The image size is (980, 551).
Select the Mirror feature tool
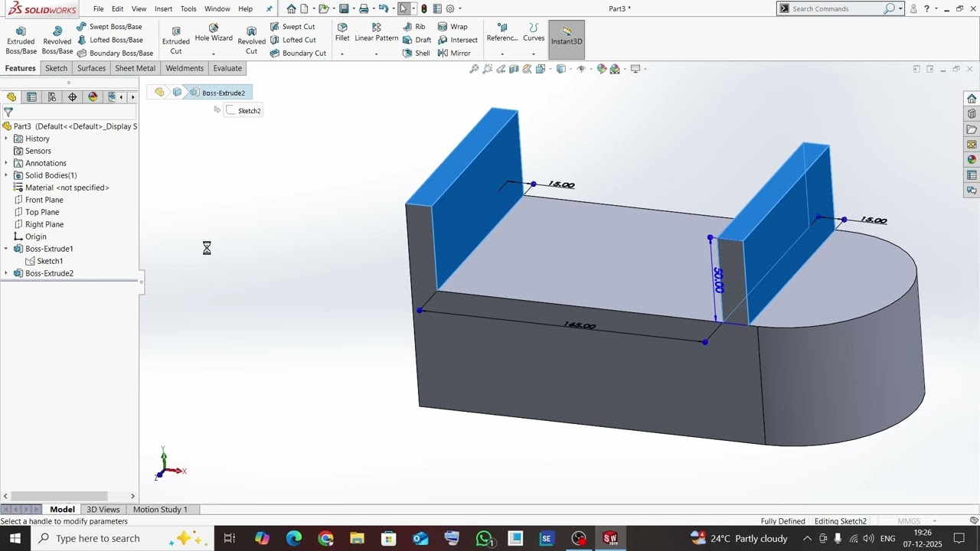(454, 54)
